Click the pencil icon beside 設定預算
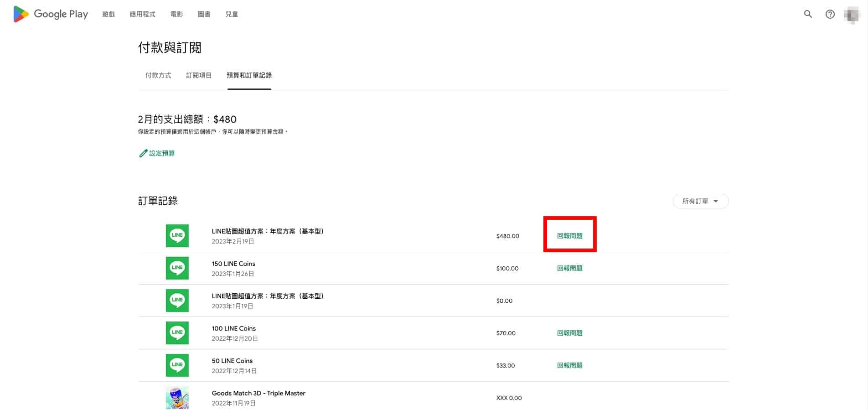The height and width of the screenshot is (410, 868). 143,153
